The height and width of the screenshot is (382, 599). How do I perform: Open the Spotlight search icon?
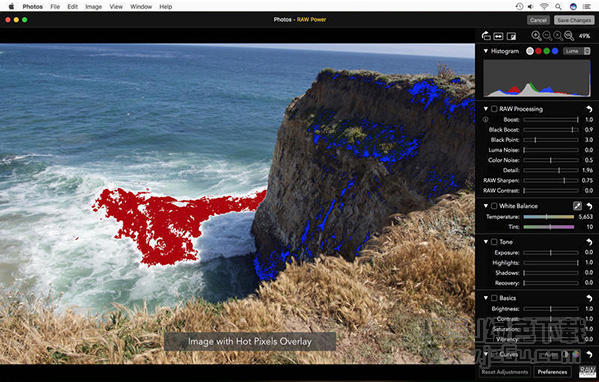tap(558, 6)
